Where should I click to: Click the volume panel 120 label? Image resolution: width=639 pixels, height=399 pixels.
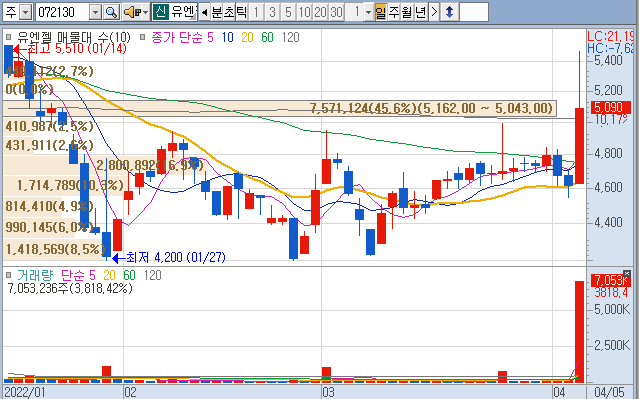tap(152, 276)
